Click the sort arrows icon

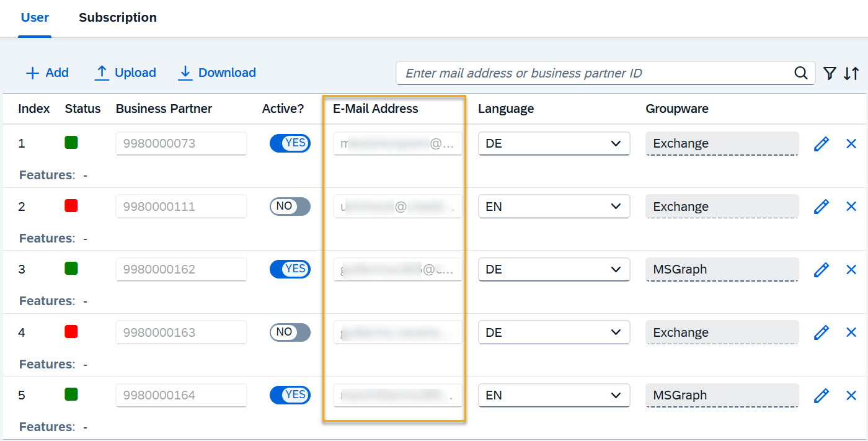point(851,73)
